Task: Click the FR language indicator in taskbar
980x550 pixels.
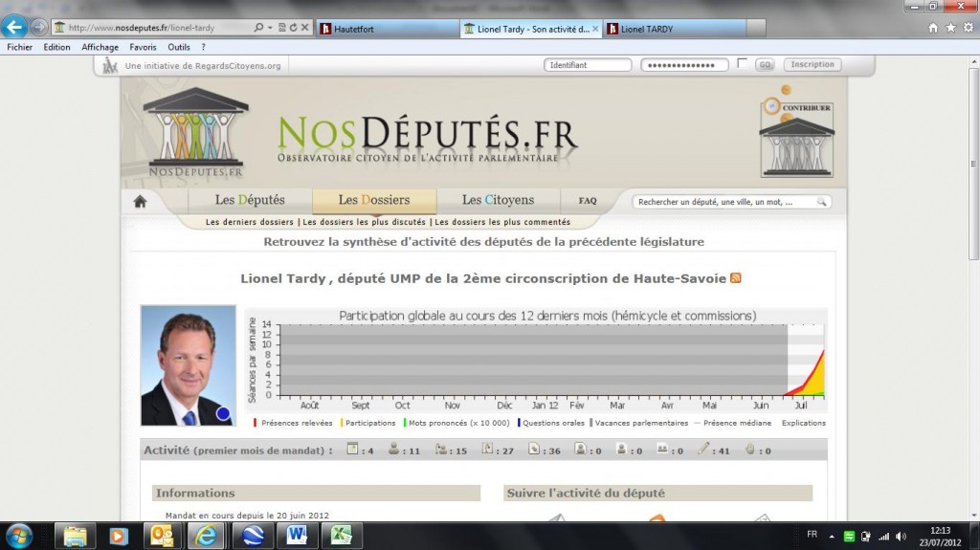Action: click(x=812, y=535)
